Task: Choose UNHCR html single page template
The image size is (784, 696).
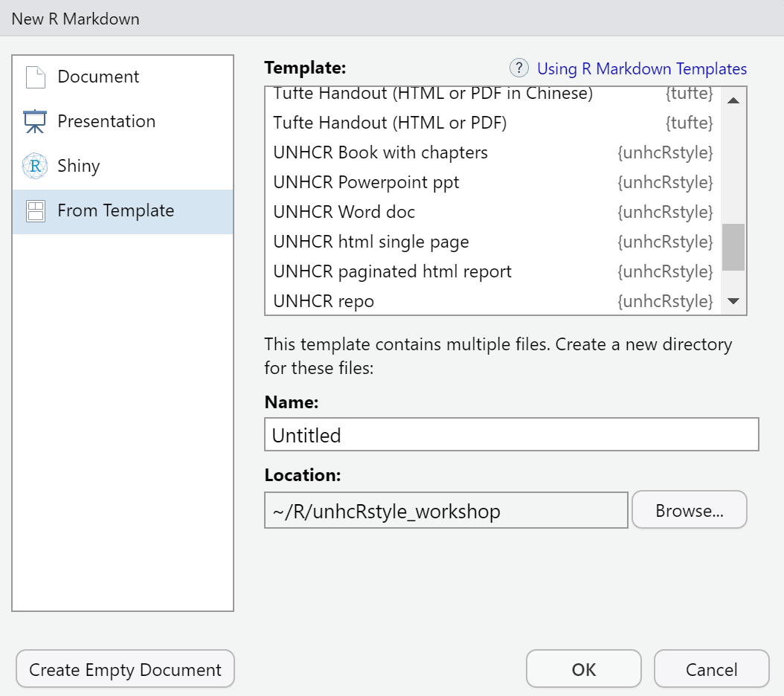Action: (493, 242)
